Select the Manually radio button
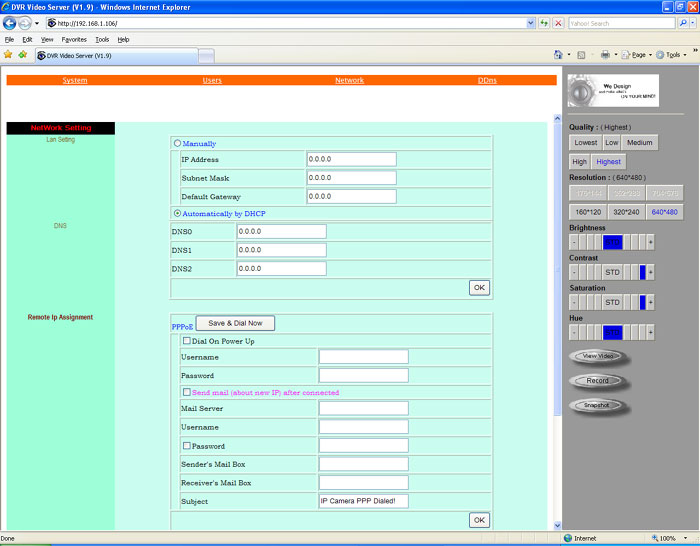Screen dimensions: 700x546 [x=178, y=144]
